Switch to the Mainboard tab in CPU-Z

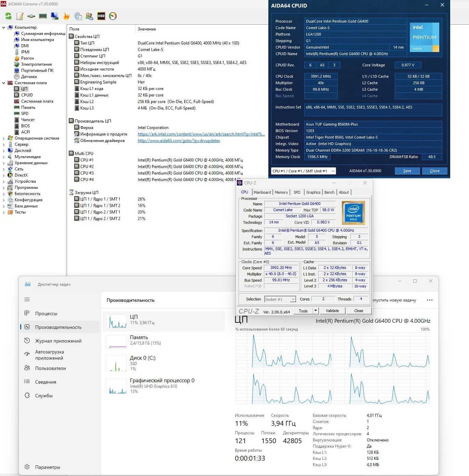pyautogui.click(x=262, y=192)
